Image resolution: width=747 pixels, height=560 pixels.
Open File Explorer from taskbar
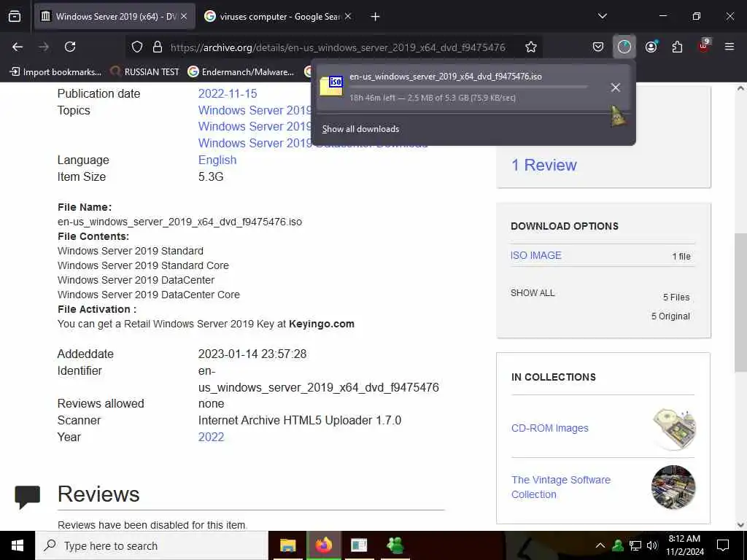[287, 545]
